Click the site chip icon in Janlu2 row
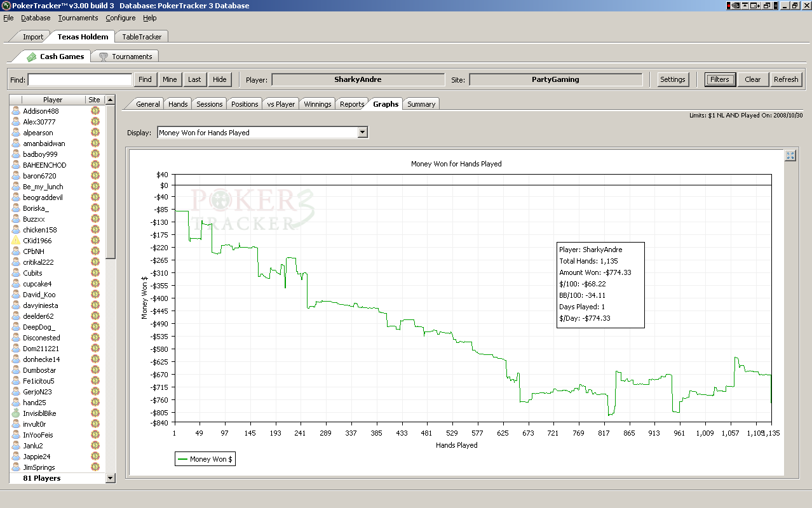The width and height of the screenshot is (812, 508). 95,446
